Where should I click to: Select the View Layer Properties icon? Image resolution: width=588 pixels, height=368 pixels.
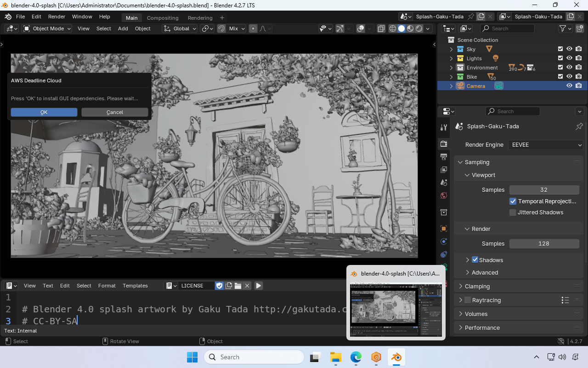point(443,169)
